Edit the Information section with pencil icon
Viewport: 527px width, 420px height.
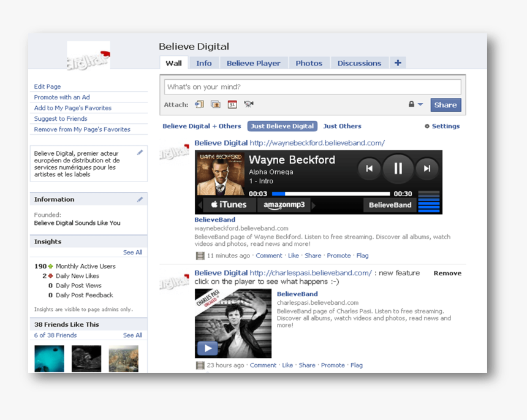140,200
